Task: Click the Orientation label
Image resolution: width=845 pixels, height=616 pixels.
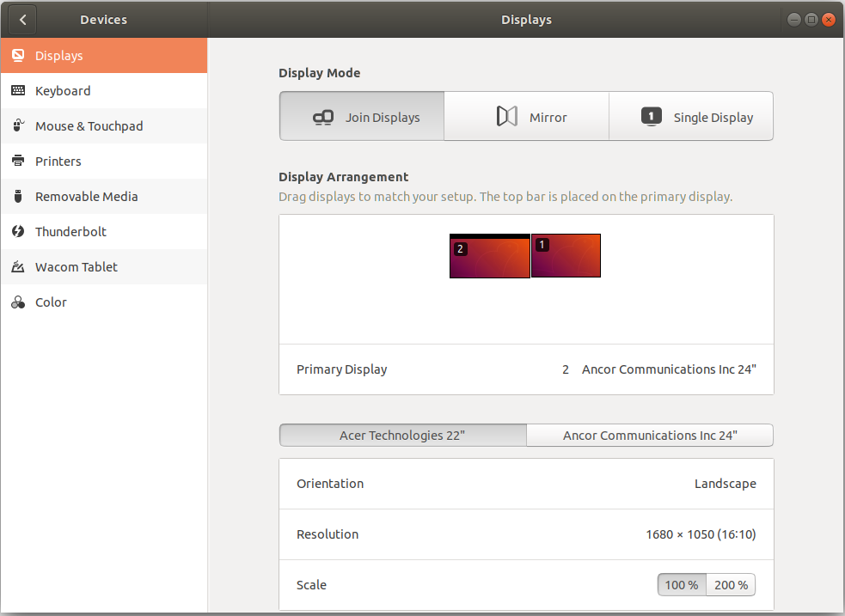Action: pos(330,484)
